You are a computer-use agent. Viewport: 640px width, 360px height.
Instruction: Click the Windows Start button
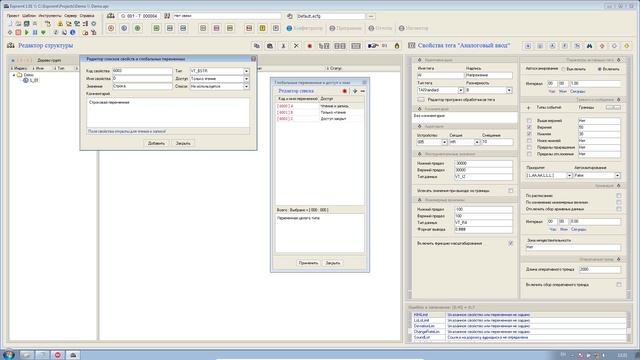(8, 354)
